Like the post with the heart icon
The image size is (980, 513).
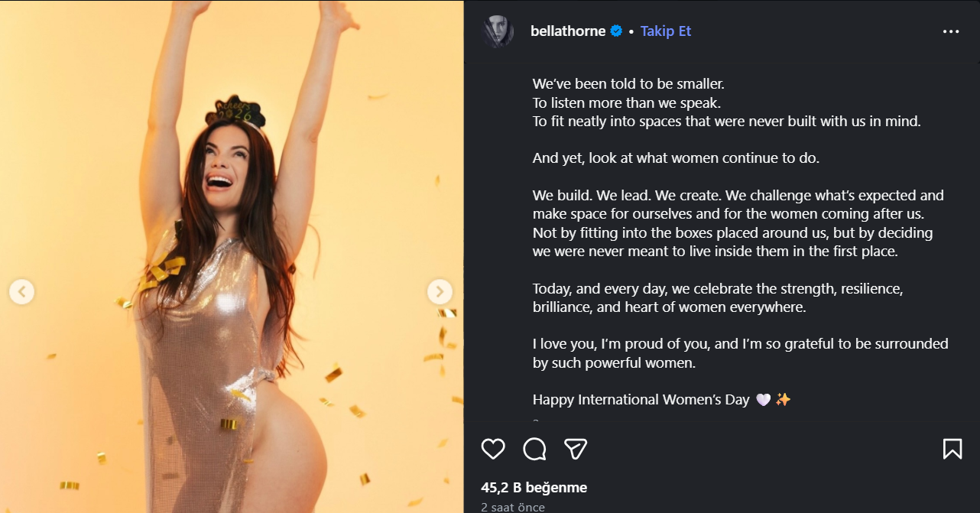(493, 449)
